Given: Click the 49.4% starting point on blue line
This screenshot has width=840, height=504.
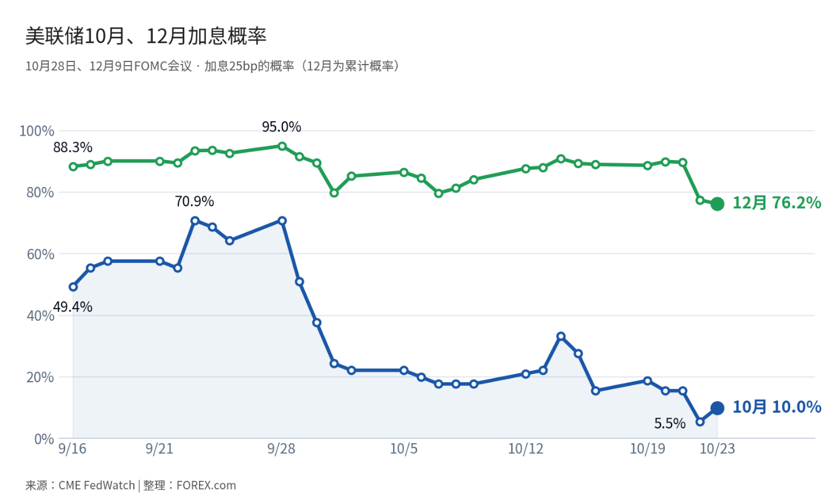Looking at the screenshot, I should 73,287.
